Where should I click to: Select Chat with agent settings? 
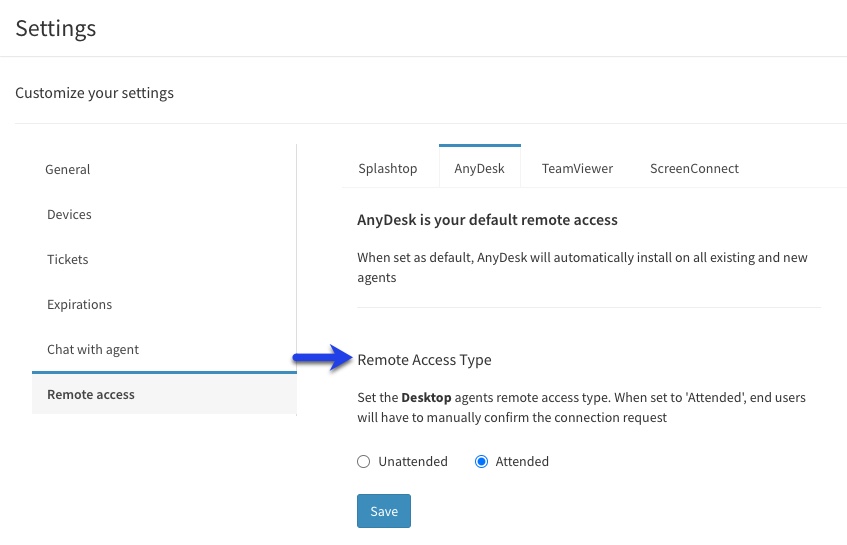tap(93, 349)
